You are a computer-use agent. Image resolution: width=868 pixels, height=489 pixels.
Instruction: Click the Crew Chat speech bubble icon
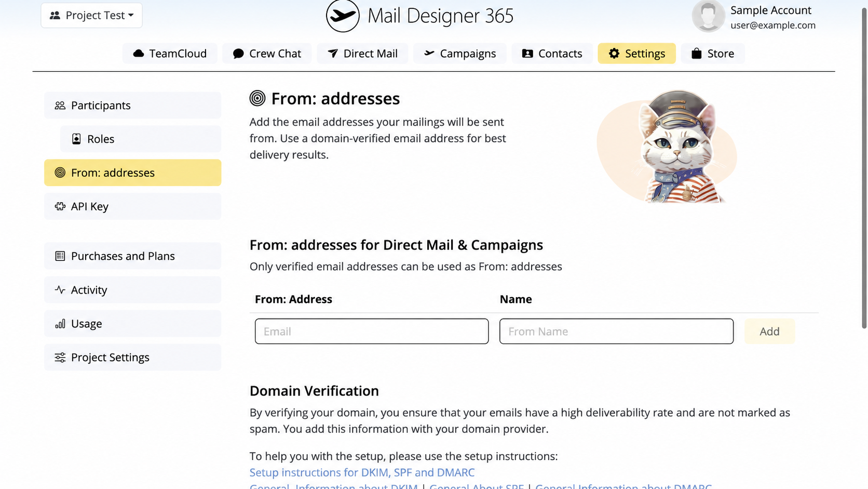tap(238, 54)
